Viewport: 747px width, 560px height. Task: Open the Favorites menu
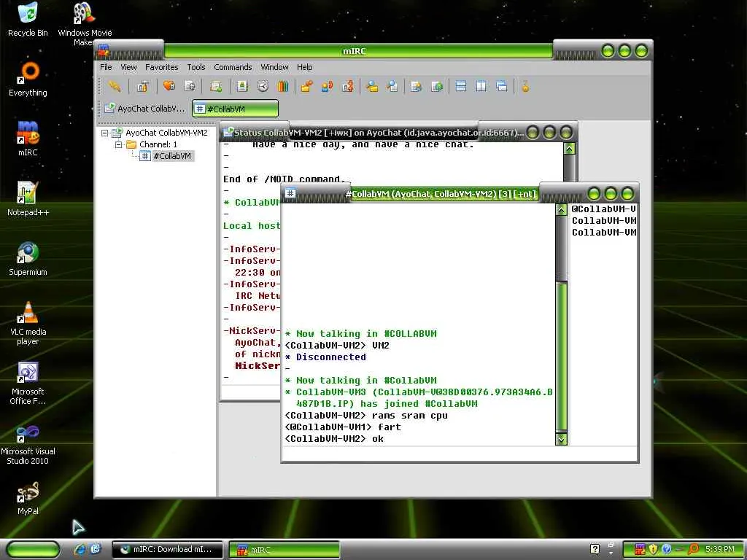tap(161, 67)
